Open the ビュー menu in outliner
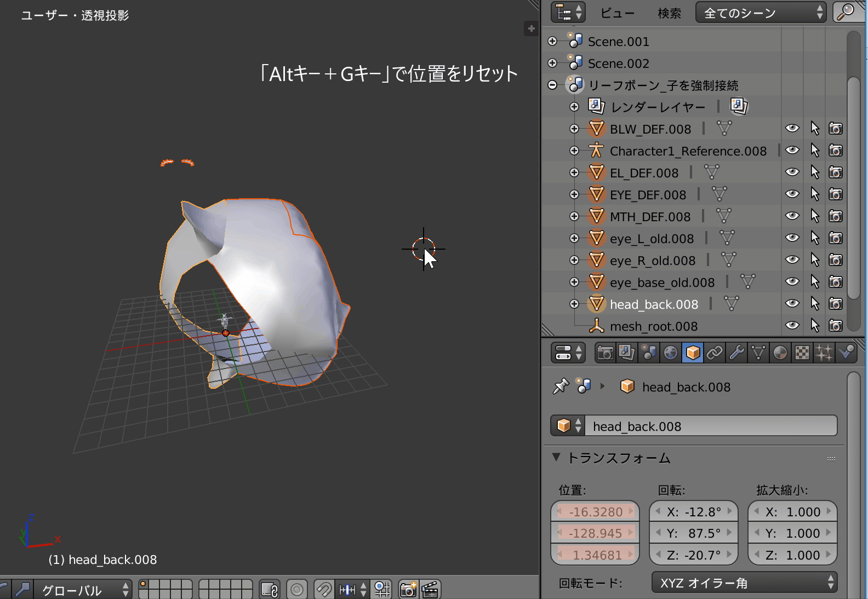This screenshot has width=868, height=599. 618,13
